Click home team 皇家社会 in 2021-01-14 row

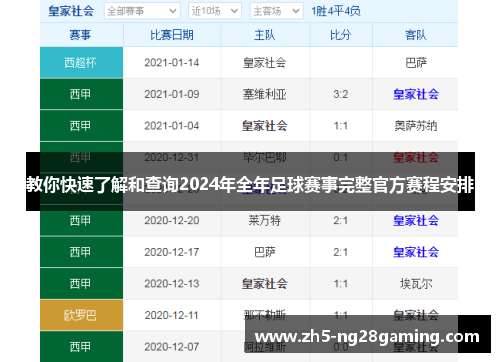tap(265, 63)
